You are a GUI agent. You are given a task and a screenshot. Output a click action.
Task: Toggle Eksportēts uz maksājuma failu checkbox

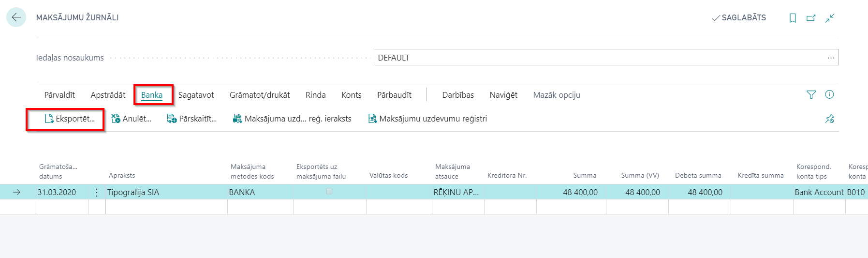point(329,192)
